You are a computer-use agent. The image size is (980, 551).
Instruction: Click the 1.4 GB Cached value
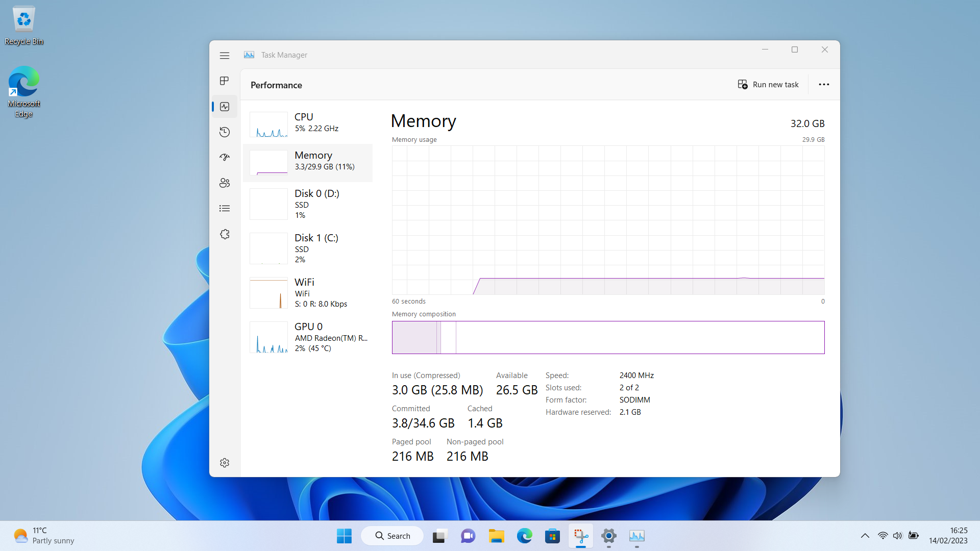click(485, 423)
